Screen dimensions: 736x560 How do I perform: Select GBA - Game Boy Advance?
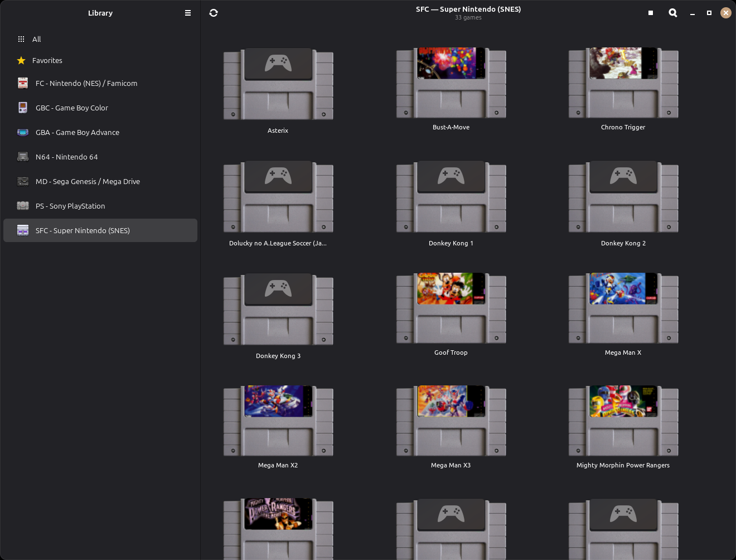click(x=100, y=132)
